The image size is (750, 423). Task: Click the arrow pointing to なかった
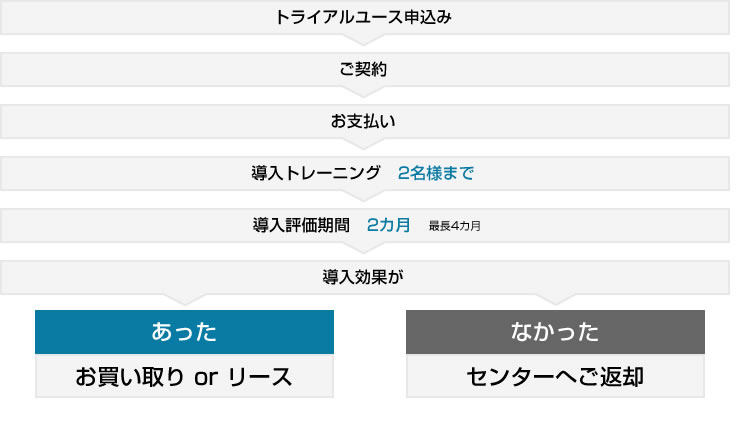coord(556,300)
